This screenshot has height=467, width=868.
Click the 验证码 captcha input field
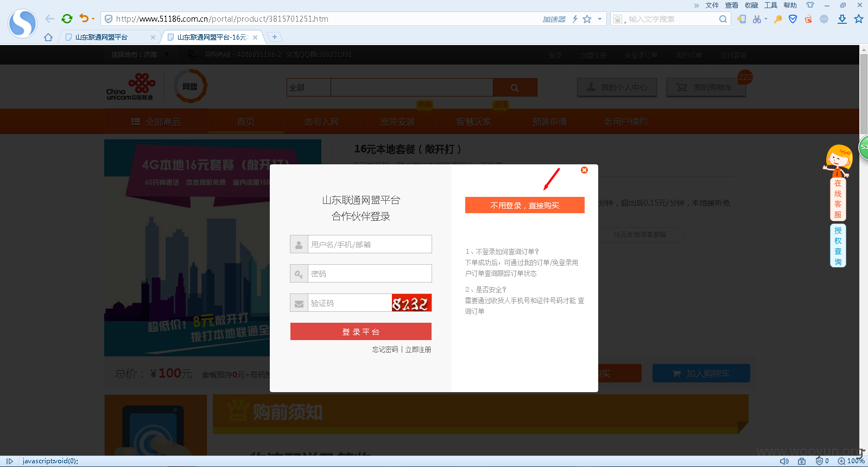pos(350,303)
